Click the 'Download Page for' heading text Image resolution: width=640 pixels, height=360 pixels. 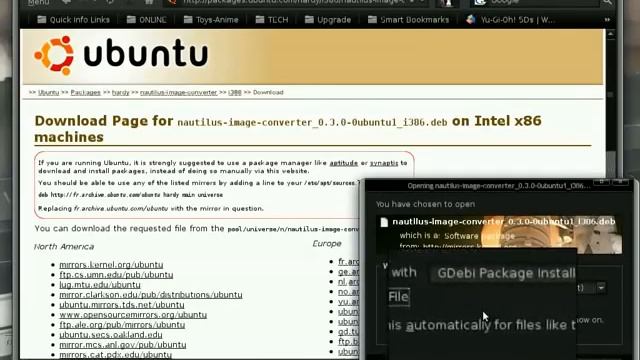[x=104, y=121]
